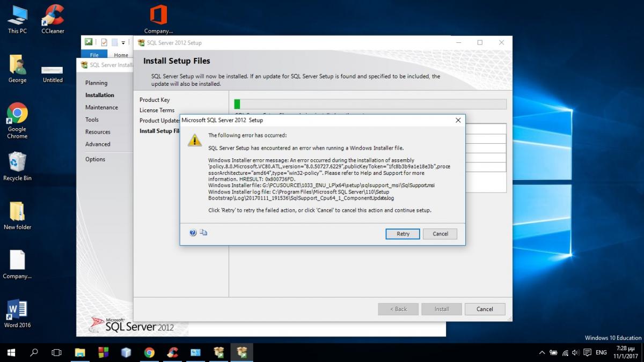Click the multicolored squares taskbar icon
Screen dimensions: 644x362
104,352
